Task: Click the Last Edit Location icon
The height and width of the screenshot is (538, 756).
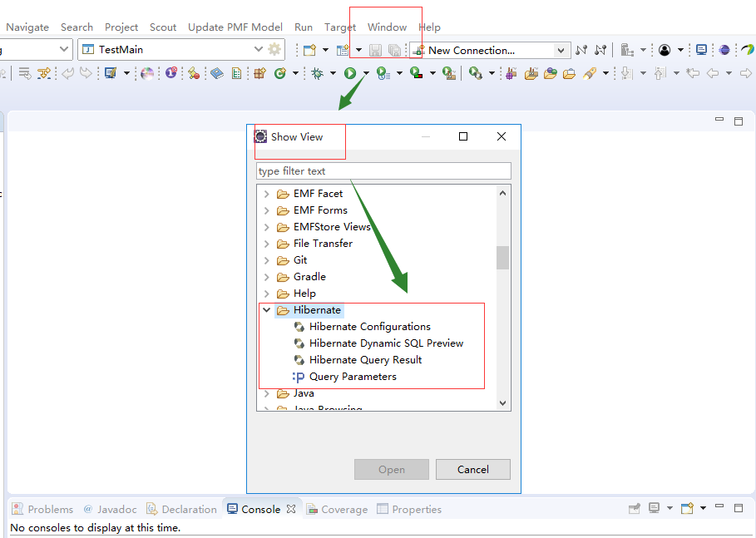Action: [x=693, y=73]
